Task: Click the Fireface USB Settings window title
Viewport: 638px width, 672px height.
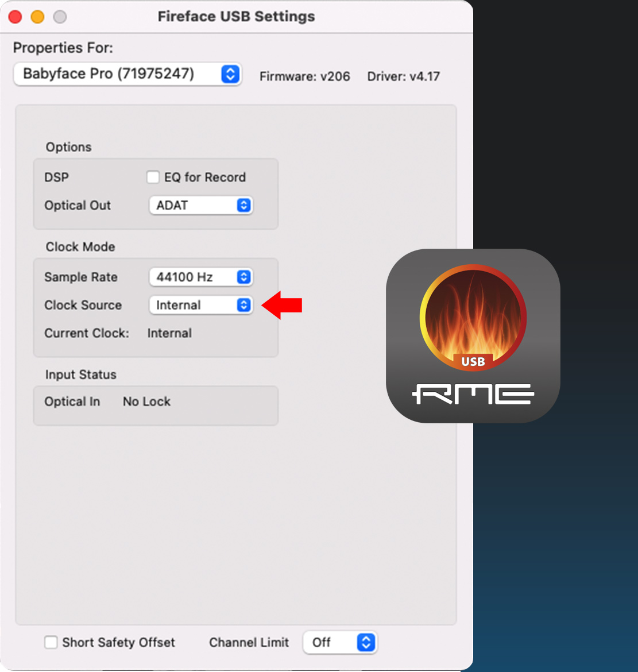Action: pos(237,17)
